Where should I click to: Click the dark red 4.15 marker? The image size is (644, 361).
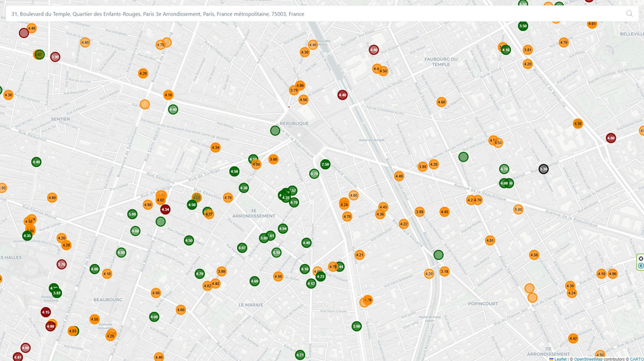(46, 312)
